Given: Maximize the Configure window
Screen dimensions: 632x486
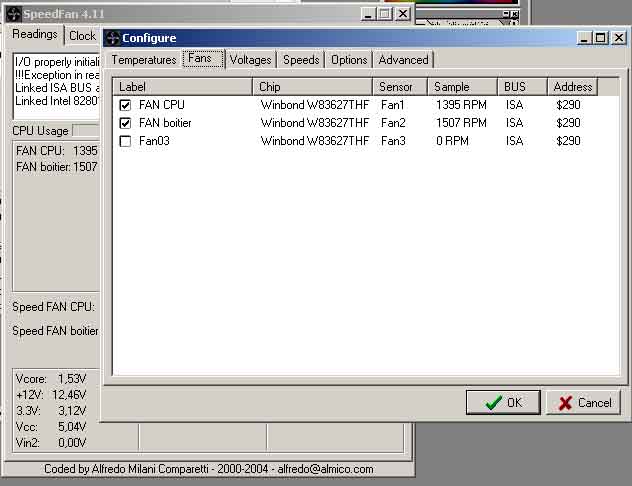Looking at the screenshot, I should (601, 38).
